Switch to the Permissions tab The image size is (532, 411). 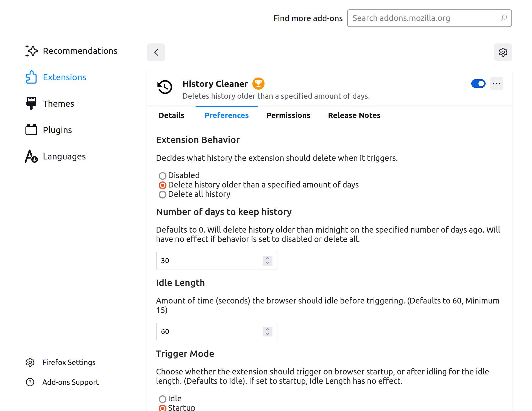288,115
